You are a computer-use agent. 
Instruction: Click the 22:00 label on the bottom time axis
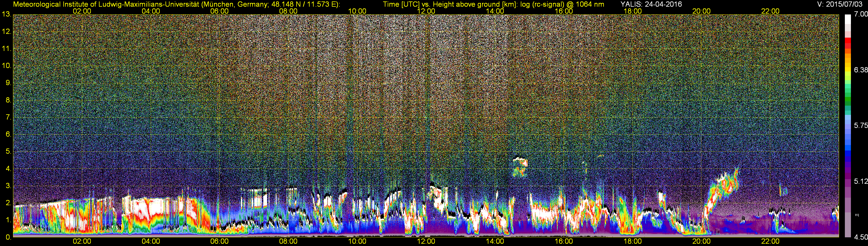tap(770, 242)
